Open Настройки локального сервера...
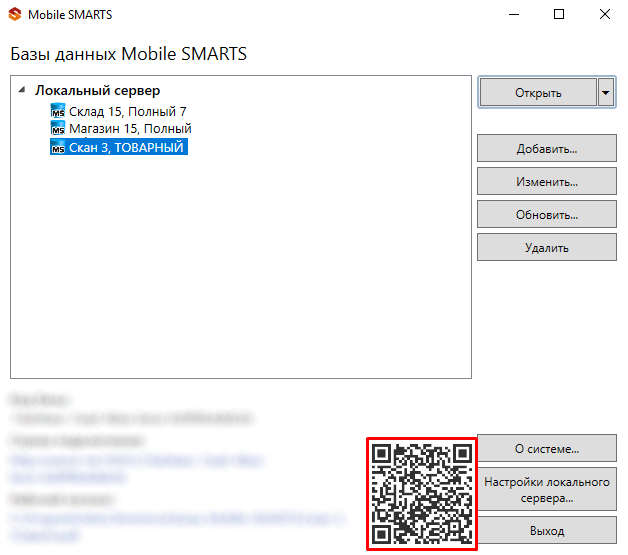 coord(547,489)
